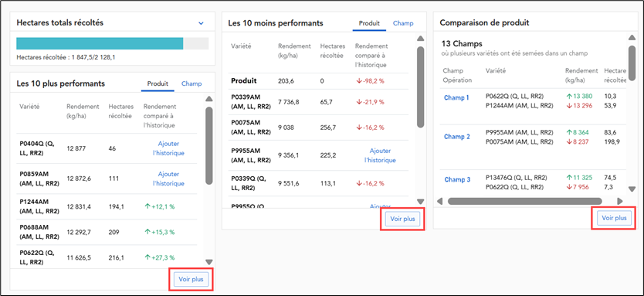Viewport: 644px width, 296px height.
Task: Select Produit tab in Les 10 moins performants
Action: click(369, 23)
